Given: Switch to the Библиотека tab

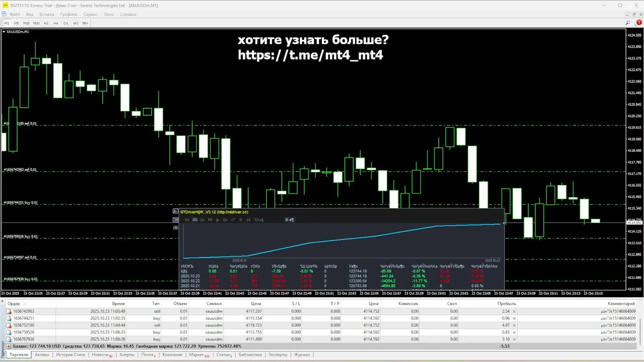Looking at the screenshot, I should point(250,355).
